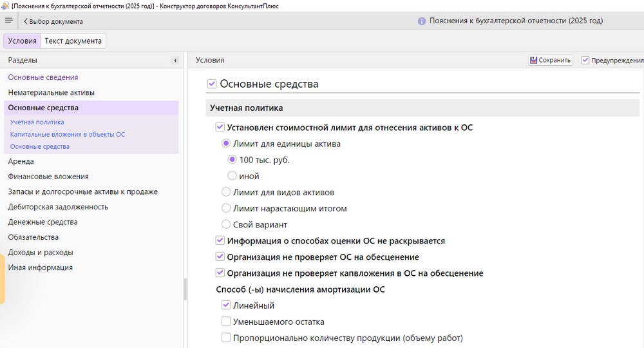The image size is (644, 348).
Task: Select the Условия tab
Action: click(x=22, y=41)
